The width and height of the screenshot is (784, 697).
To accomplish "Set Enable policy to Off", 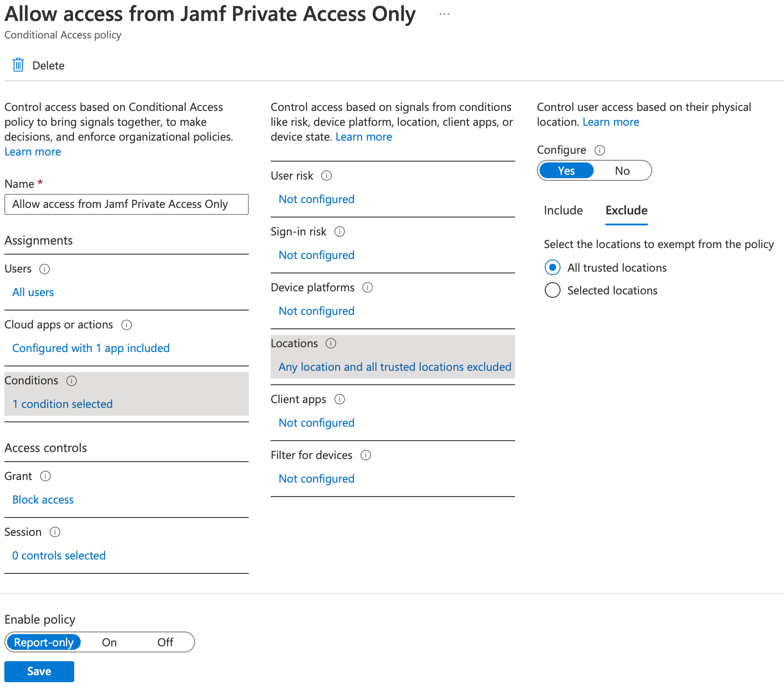I will (165, 642).
